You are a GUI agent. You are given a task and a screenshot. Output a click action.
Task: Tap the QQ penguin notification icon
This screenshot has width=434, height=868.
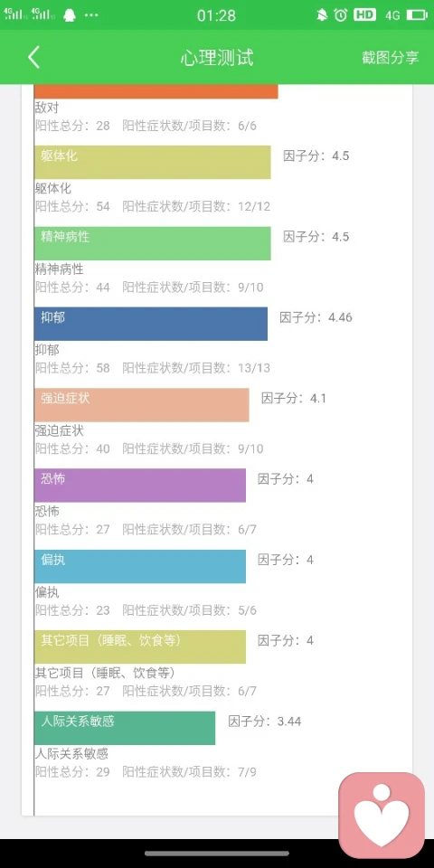pyautogui.click(x=70, y=15)
